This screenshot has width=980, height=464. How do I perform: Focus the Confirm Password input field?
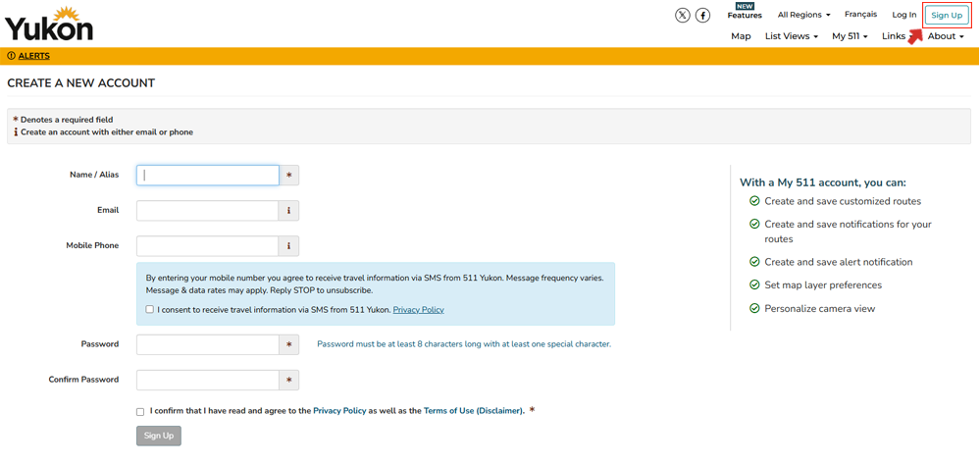click(x=208, y=381)
